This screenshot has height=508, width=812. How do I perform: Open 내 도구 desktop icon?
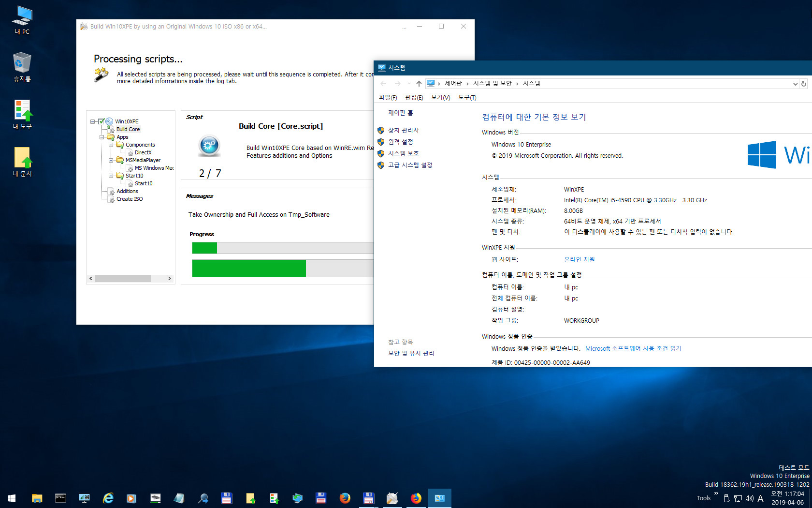pos(22,115)
